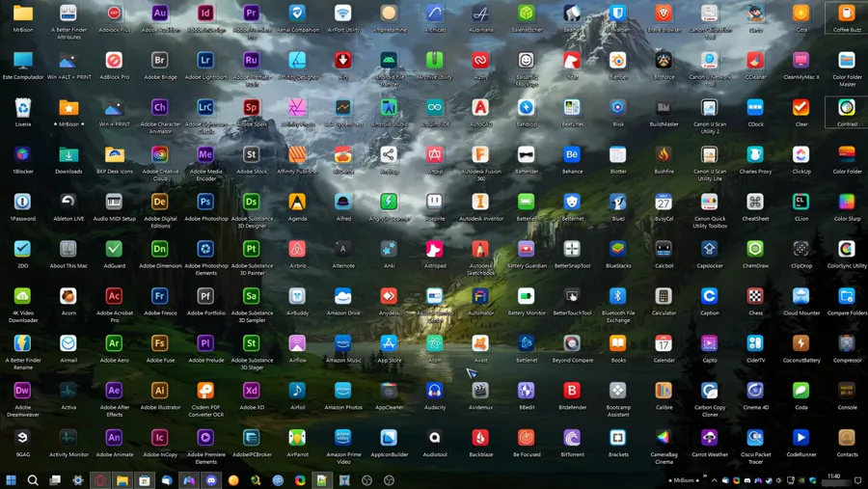The image size is (868, 489).
Task: Open Microsoft Store from the taskbar
Action: [145, 480]
